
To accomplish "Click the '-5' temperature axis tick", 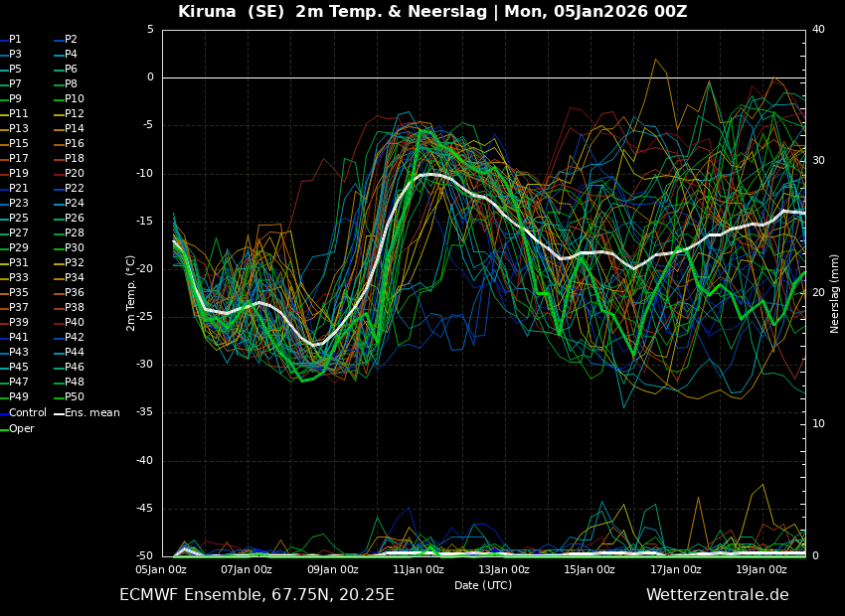I will [148, 125].
